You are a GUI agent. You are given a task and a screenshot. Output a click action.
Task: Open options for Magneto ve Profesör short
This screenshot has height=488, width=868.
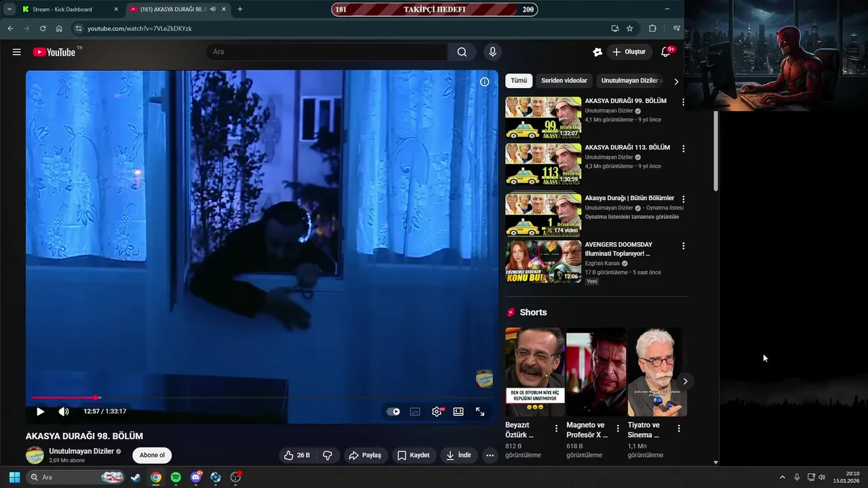tap(618, 428)
